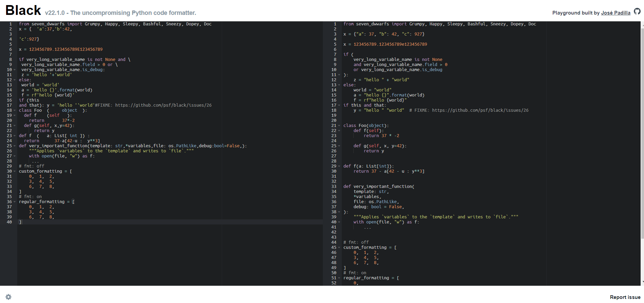Fold regular_formatting list at line 36 in the input editor
Viewport: 644px width, 303px height.
(x=15, y=202)
